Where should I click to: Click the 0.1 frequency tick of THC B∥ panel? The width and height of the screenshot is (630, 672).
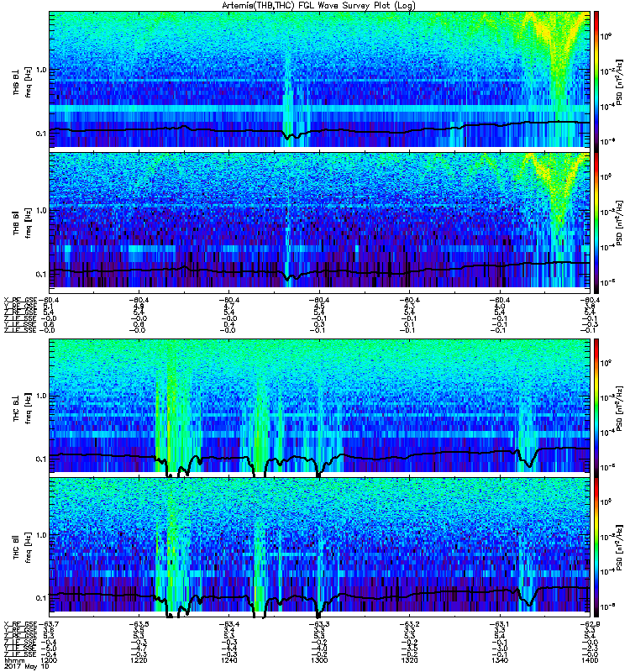pos(40,598)
